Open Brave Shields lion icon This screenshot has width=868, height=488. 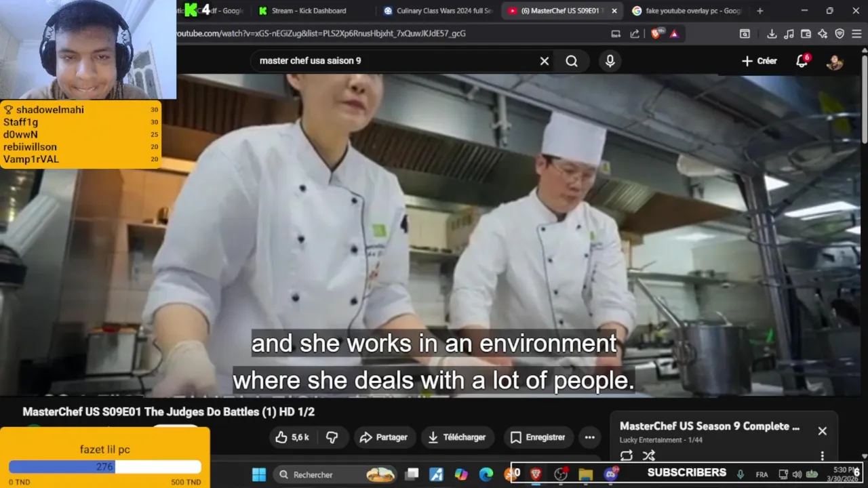coord(656,33)
